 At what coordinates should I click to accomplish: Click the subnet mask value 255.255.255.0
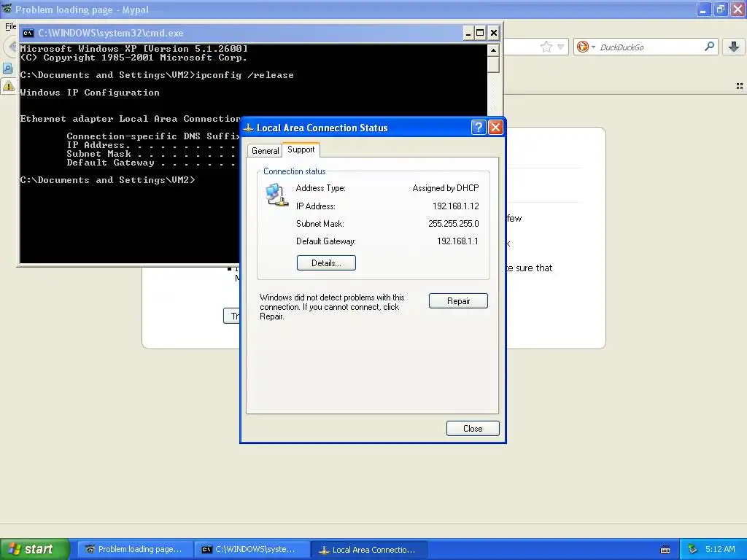tap(454, 224)
